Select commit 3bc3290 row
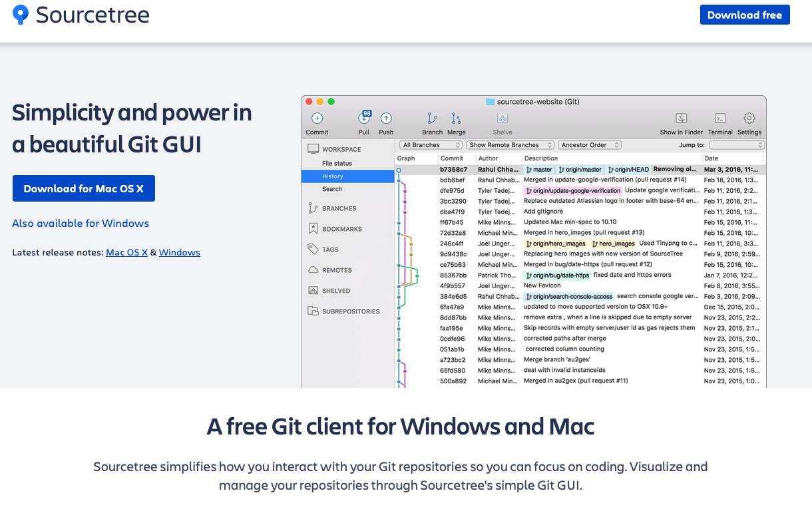The width and height of the screenshot is (812, 511). click(580, 201)
